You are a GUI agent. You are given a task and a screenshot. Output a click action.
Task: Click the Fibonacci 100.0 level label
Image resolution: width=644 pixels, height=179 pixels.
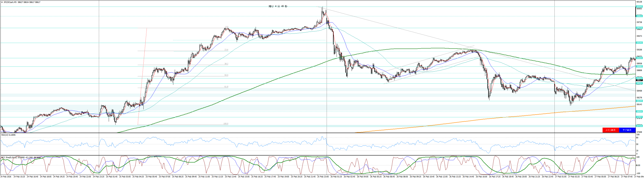coord(226,124)
